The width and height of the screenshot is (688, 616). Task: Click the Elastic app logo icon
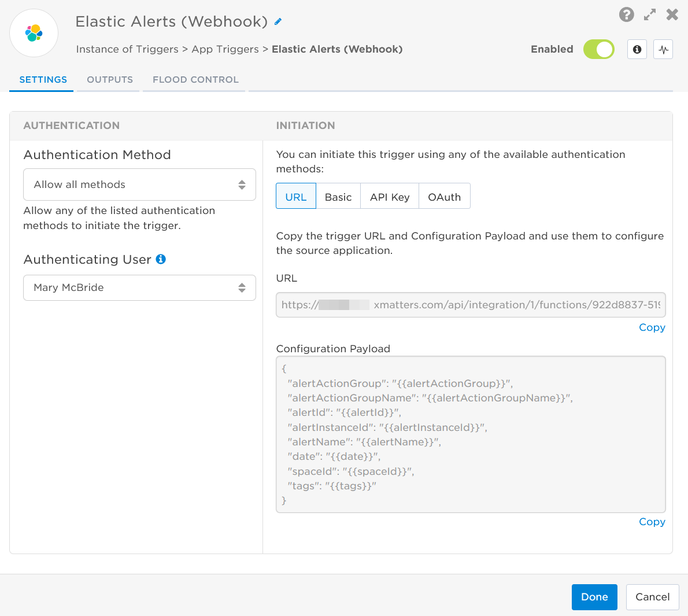click(x=34, y=34)
